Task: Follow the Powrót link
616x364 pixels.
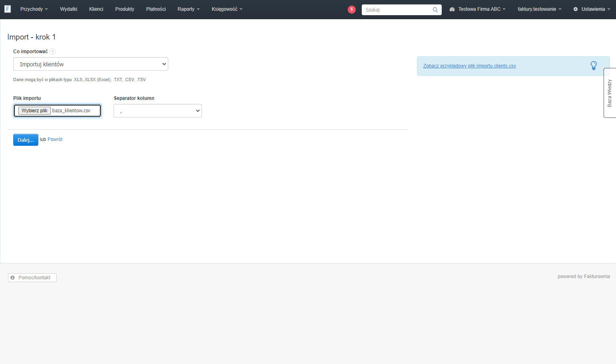Action: [x=55, y=139]
